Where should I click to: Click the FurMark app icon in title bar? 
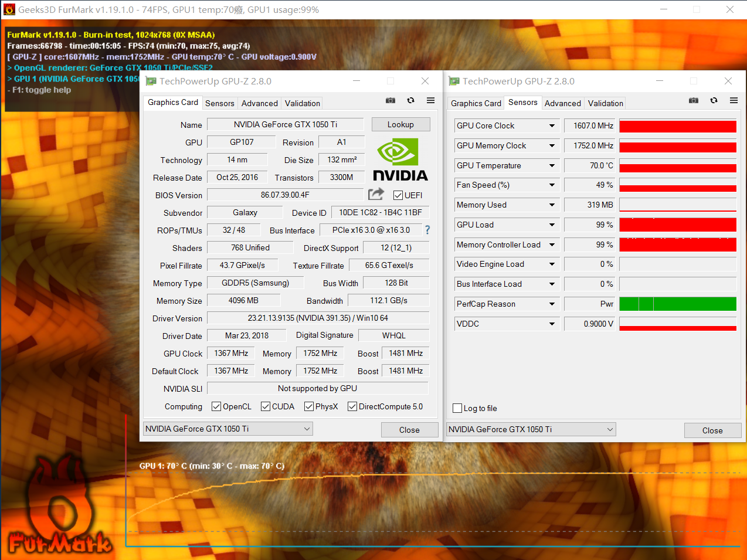[x=9, y=9]
